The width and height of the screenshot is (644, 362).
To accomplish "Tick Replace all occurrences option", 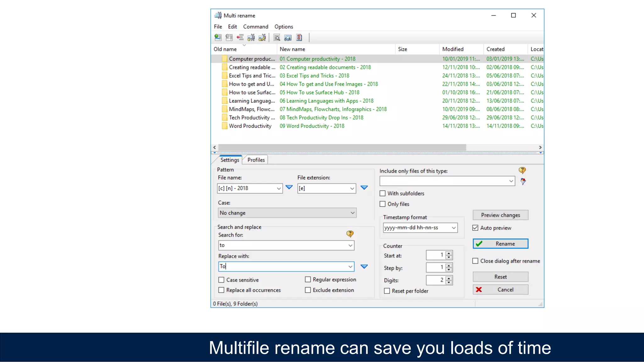I will [x=222, y=290].
